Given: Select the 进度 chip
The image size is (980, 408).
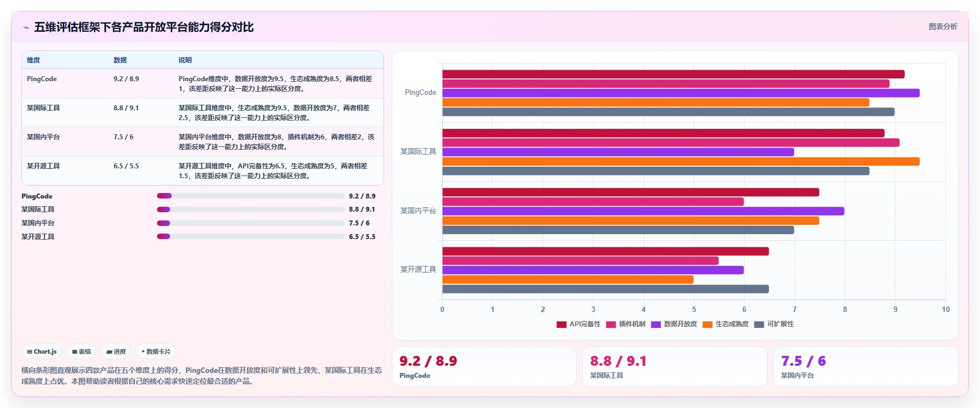Looking at the screenshot, I should coord(116,352).
